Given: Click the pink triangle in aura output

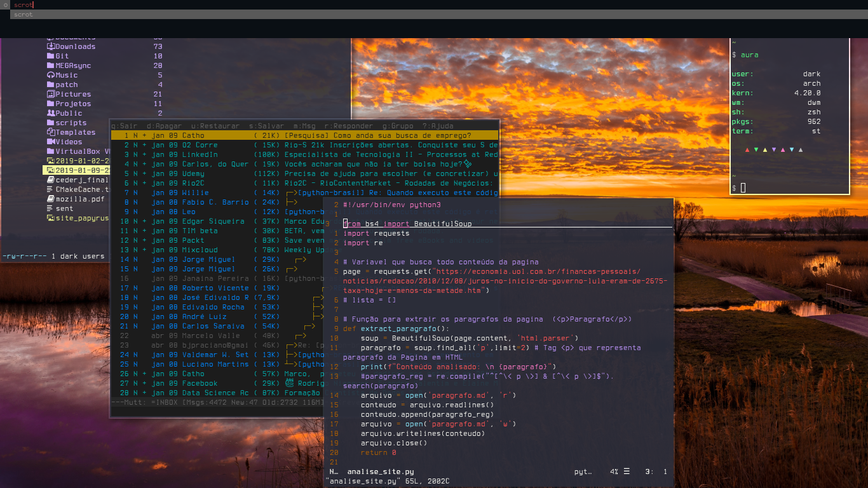Looking at the screenshot, I should (782, 150).
